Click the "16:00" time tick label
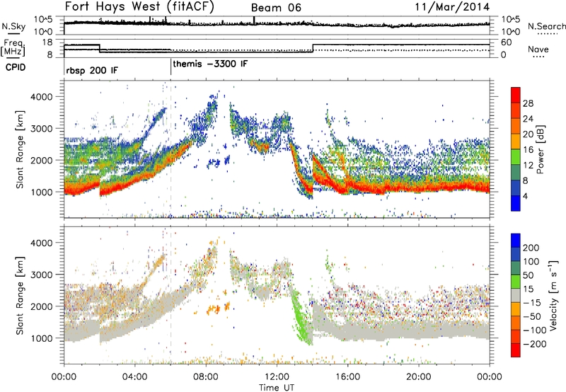This screenshot has height=392, width=566. (347, 377)
